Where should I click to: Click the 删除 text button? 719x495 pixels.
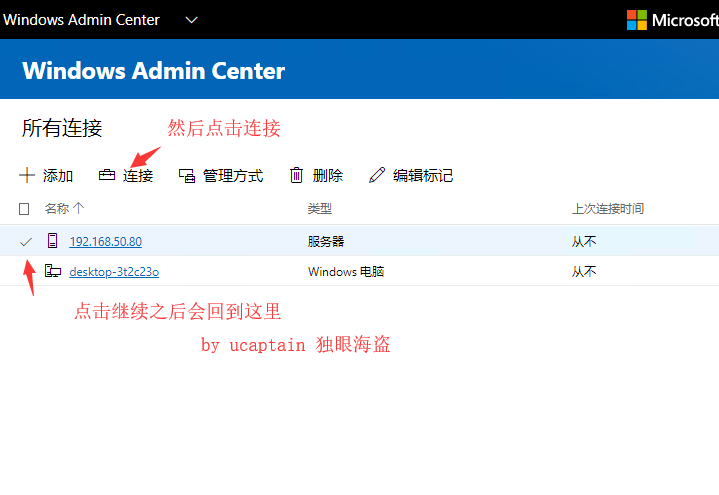point(328,176)
